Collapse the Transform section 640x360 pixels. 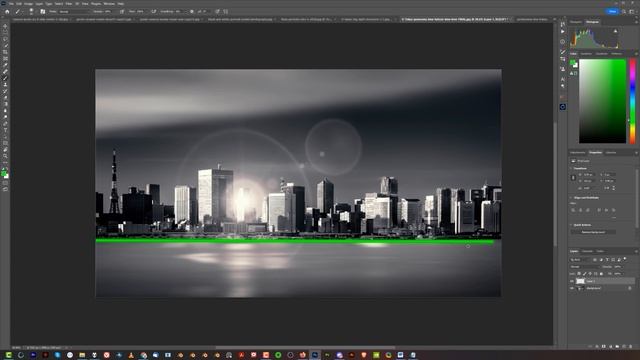571,168
